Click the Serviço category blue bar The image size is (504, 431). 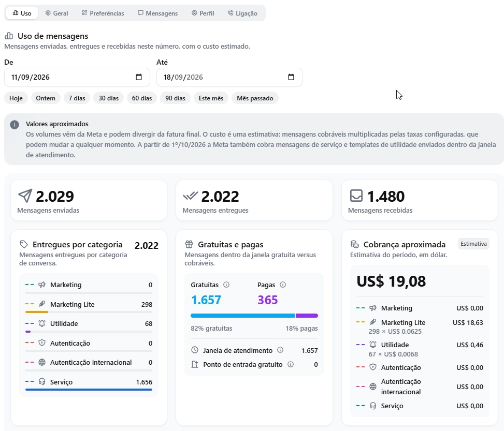[x=89, y=390]
